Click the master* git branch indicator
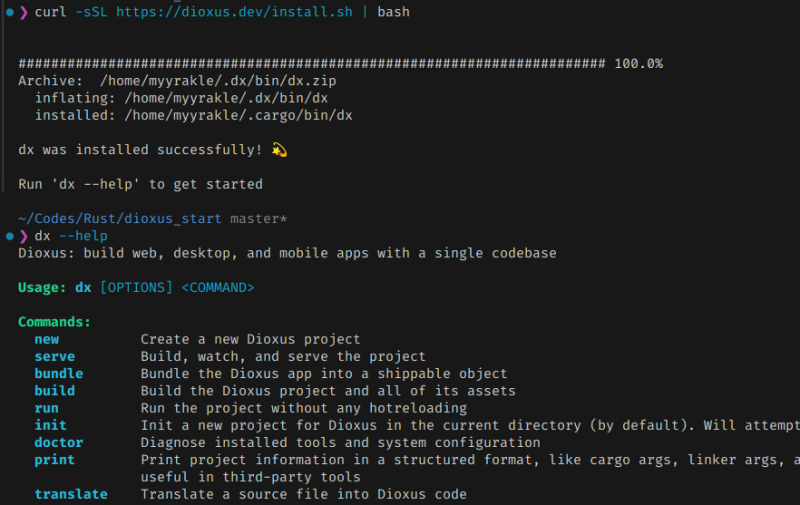800x505 pixels. coord(259,218)
